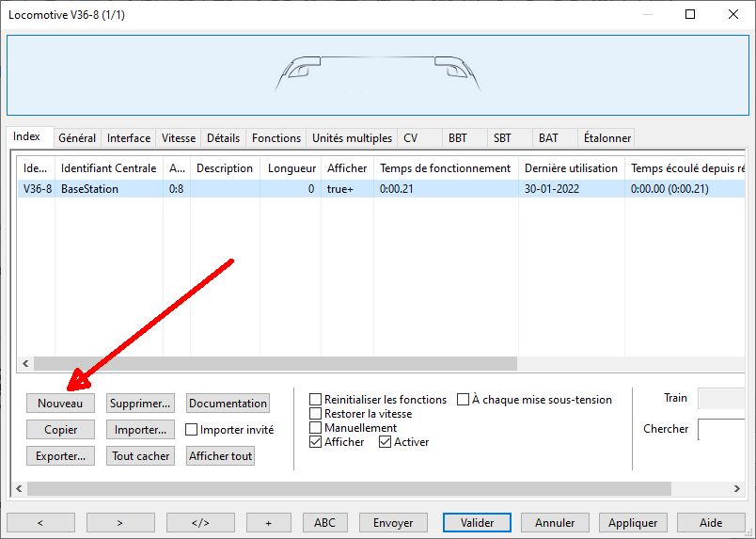Check À chaque mise sous-tension option

(x=463, y=400)
